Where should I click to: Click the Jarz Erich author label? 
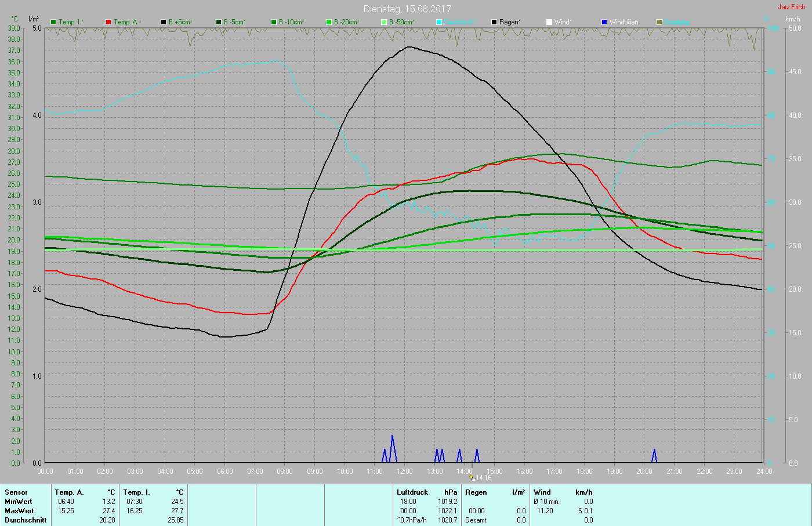[x=791, y=7]
